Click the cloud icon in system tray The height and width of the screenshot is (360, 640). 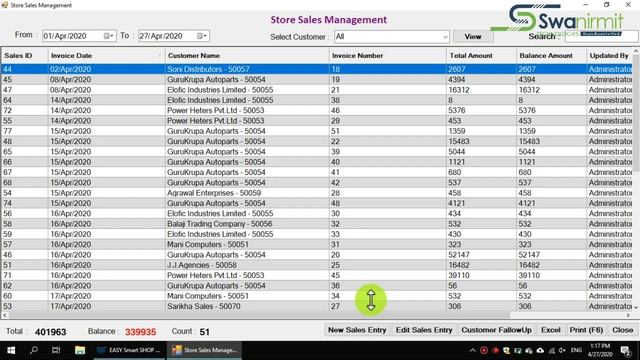pyautogui.click(x=540, y=350)
